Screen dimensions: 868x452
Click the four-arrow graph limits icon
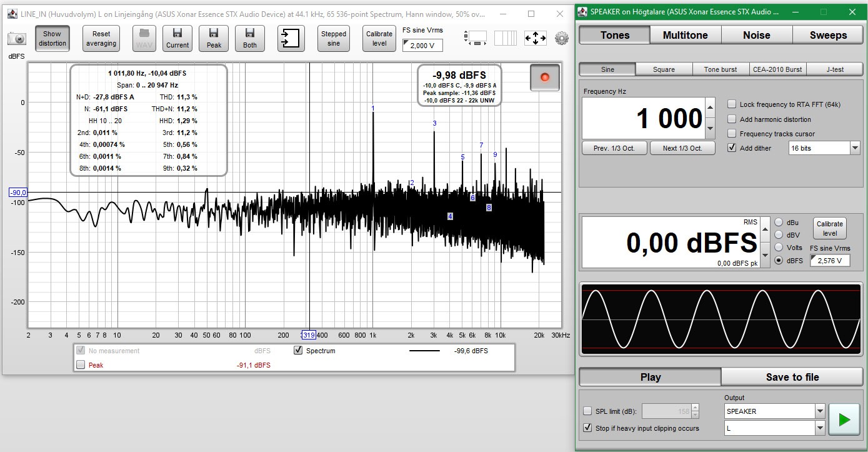click(536, 38)
